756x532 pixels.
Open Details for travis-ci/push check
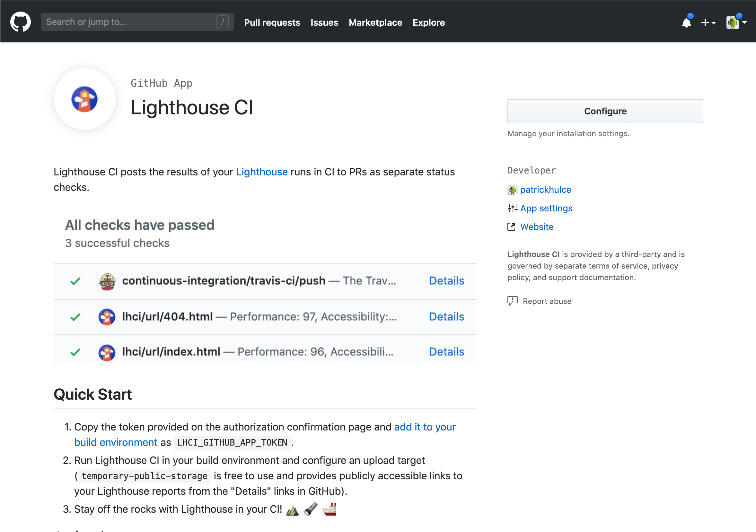click(x=446, y=281)
